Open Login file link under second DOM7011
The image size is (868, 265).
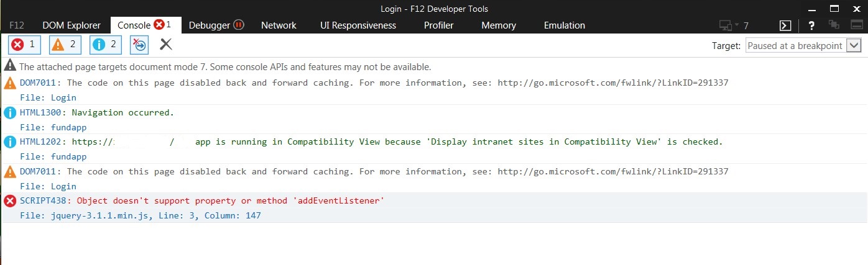tap(48, 186)
